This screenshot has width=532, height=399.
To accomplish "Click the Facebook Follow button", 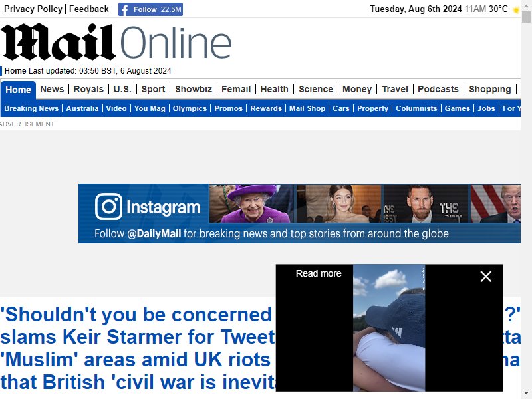I will [150, 9].
